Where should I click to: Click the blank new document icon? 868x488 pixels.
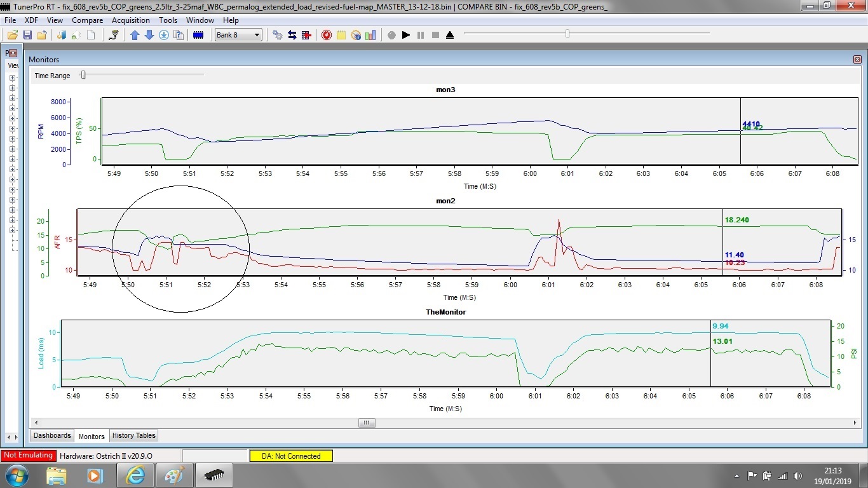pos(91,35)
